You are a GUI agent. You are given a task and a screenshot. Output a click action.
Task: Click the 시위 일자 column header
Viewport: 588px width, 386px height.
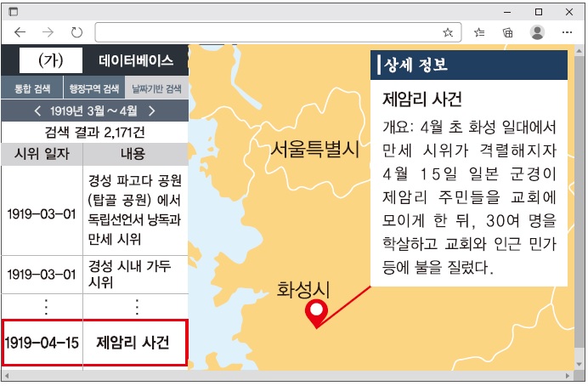(42, 154)
